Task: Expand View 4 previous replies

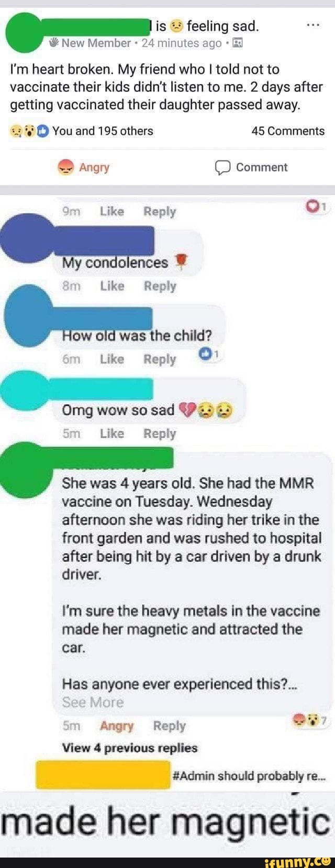Action: (x=130, y=748)
